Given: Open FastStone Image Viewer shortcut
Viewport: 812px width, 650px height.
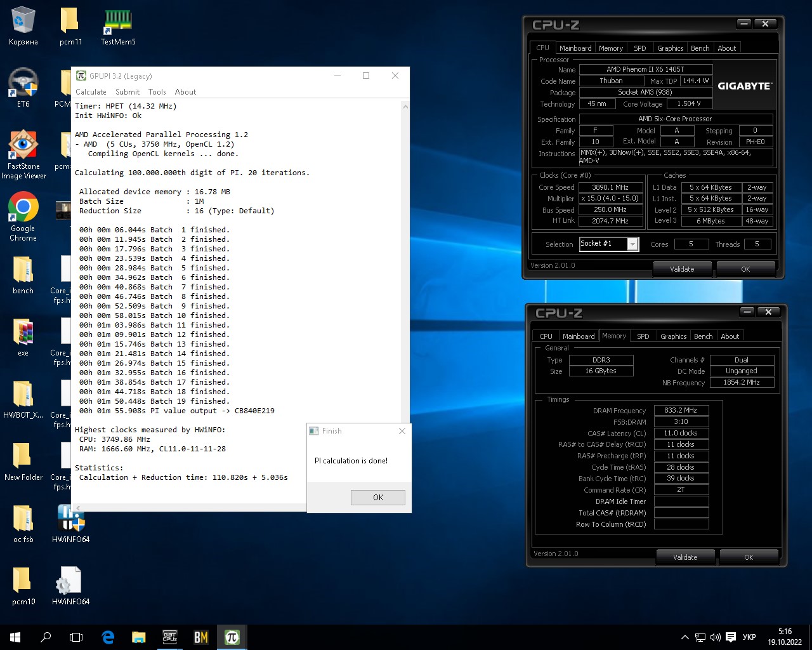Looking at the screenshot, I should [23, 155].
